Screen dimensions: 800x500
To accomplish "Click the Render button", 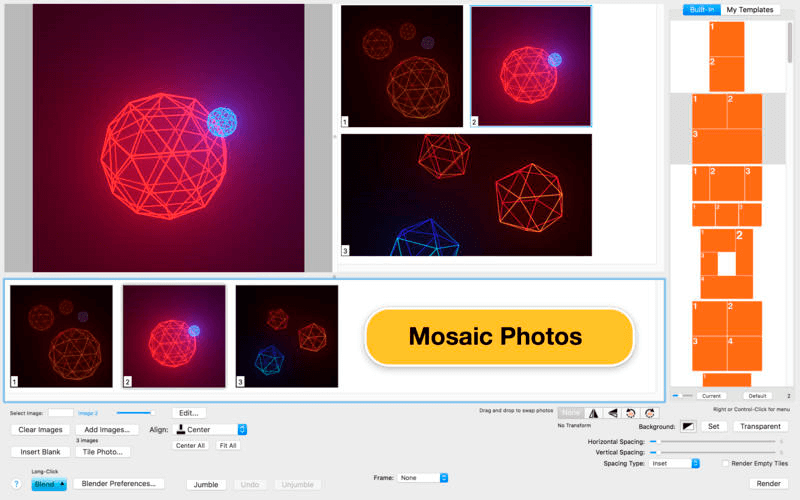I will [768, 483].
